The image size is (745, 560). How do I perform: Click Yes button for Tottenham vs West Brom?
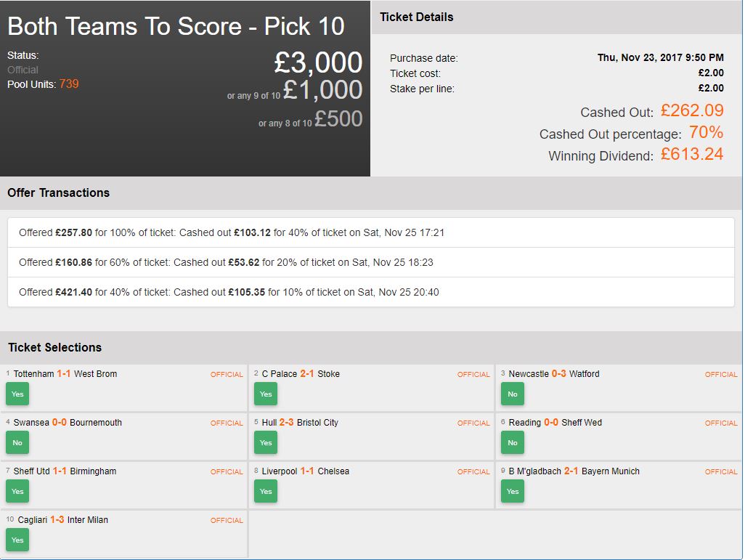pyautogui.click(x=17, y=394)
